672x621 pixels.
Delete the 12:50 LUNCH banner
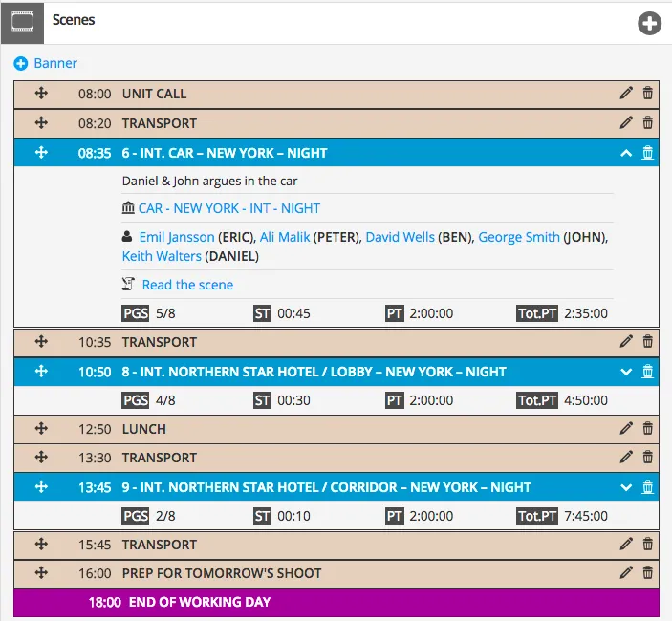pyautogui.click(x=647, y=428)
